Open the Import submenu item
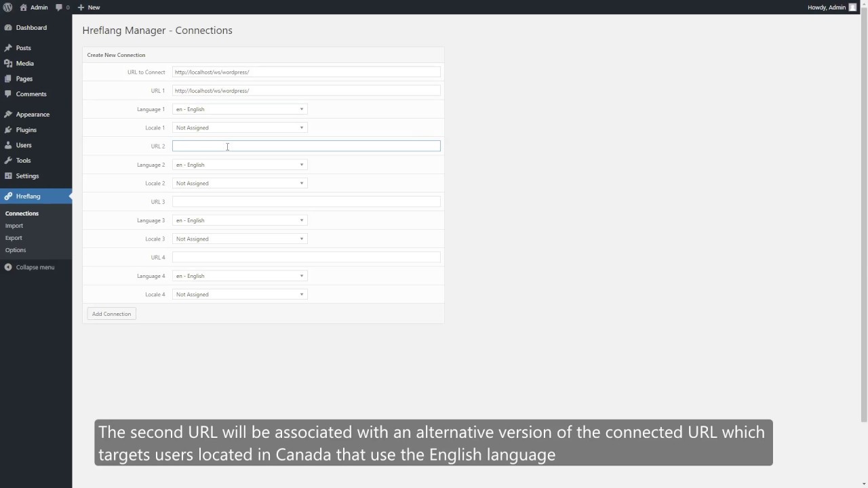868x488 pixels. pos(14,226)
